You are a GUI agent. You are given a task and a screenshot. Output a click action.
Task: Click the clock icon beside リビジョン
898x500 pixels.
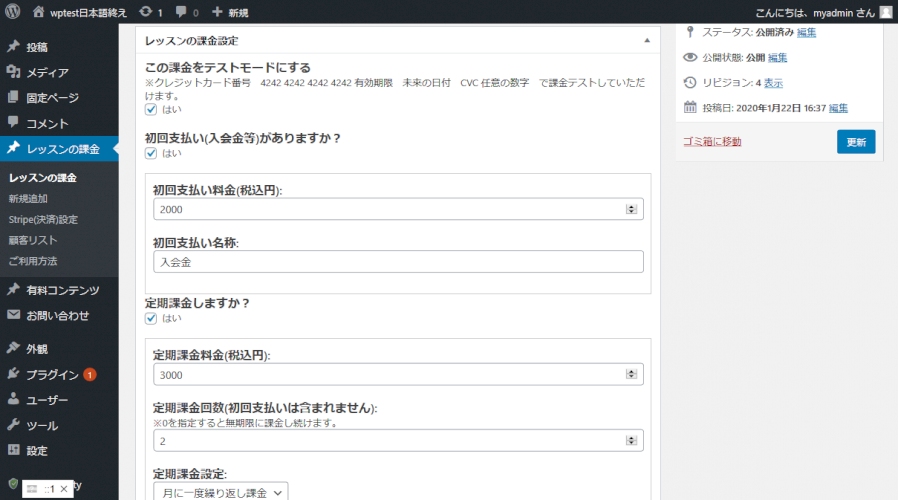pos(690,82)
